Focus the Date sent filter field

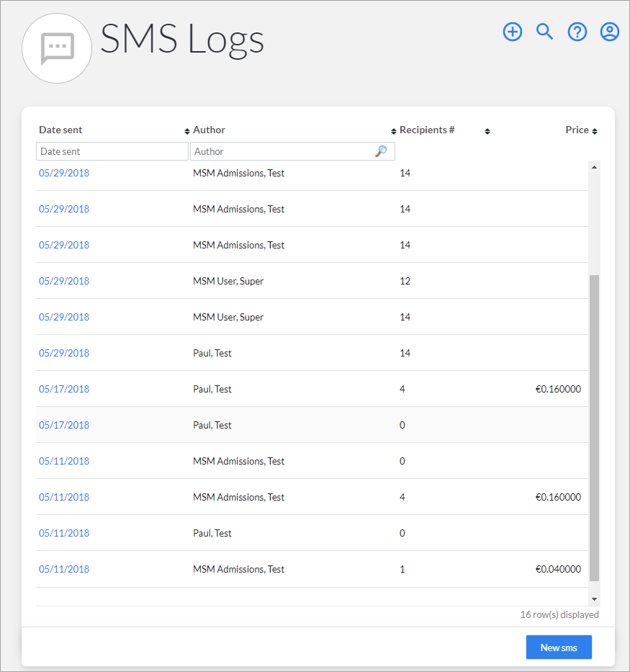point(112,151)
